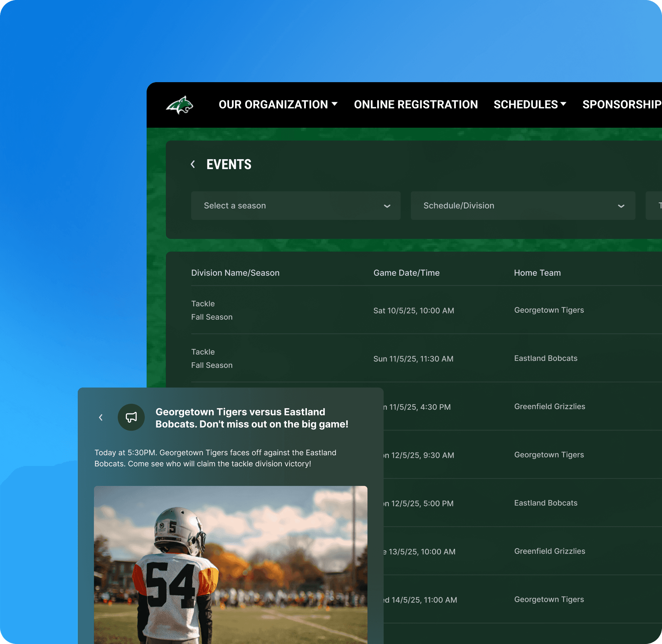Click Eastland Bobcats in the 11:30 AM row
This screenshot has width=662, height=644.
(546, 358)
